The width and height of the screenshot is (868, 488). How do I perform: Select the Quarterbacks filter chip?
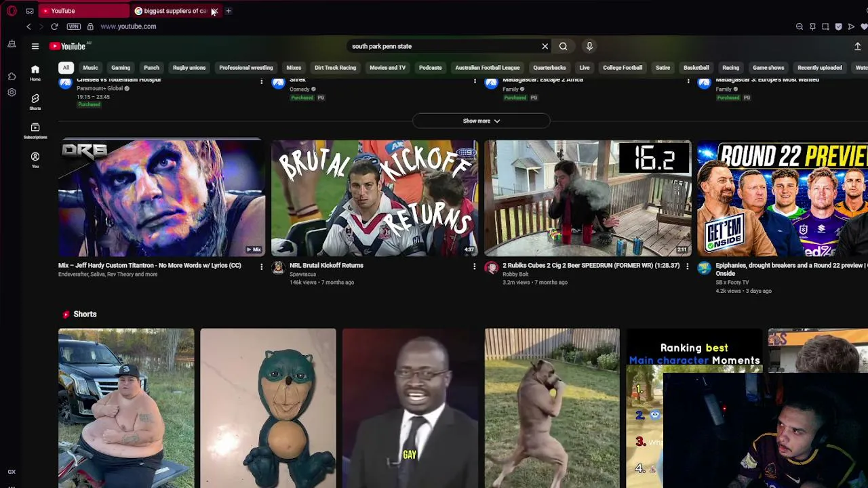[x=549, y=68]
